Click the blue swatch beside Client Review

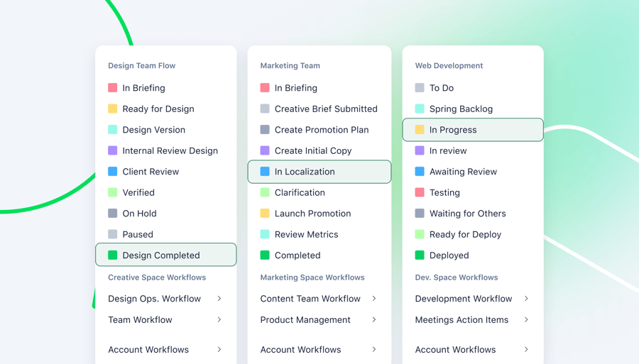[x=112, y=172]
